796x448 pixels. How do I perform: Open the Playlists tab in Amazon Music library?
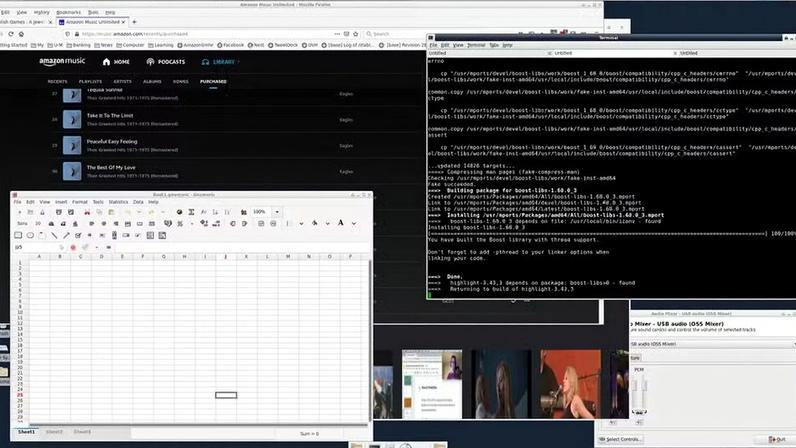coord(90,81)
